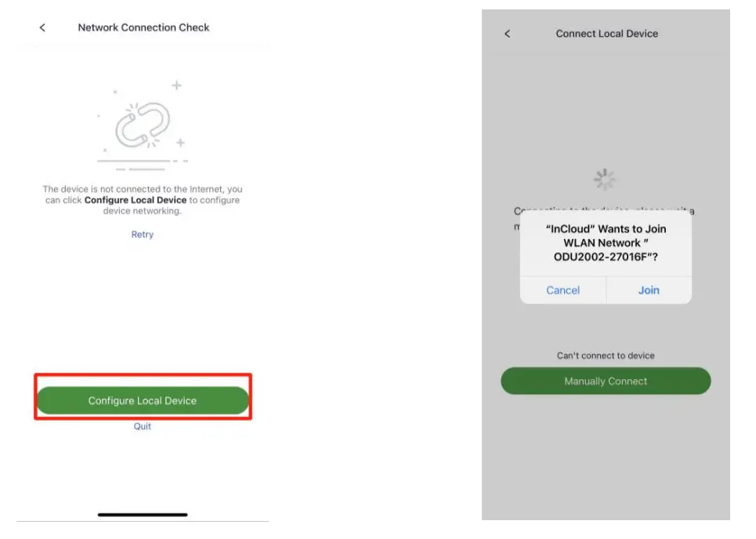Go back from Network Connection Check screen
756x539 pixels.
tap(42, 27)
